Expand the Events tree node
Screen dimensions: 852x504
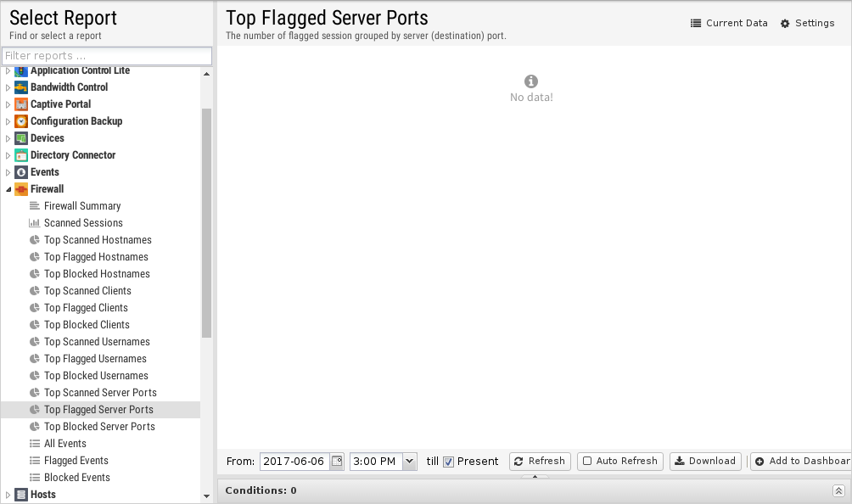[x=8, y=172]
